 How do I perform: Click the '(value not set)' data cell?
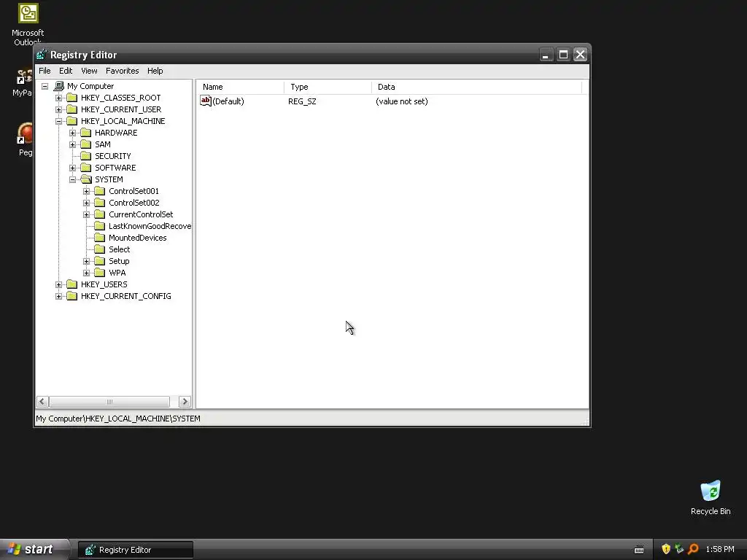click(402, 101)
